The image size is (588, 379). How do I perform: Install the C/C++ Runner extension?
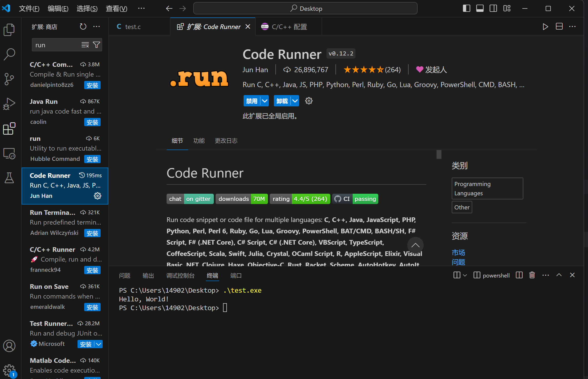[x=92, y=270]
